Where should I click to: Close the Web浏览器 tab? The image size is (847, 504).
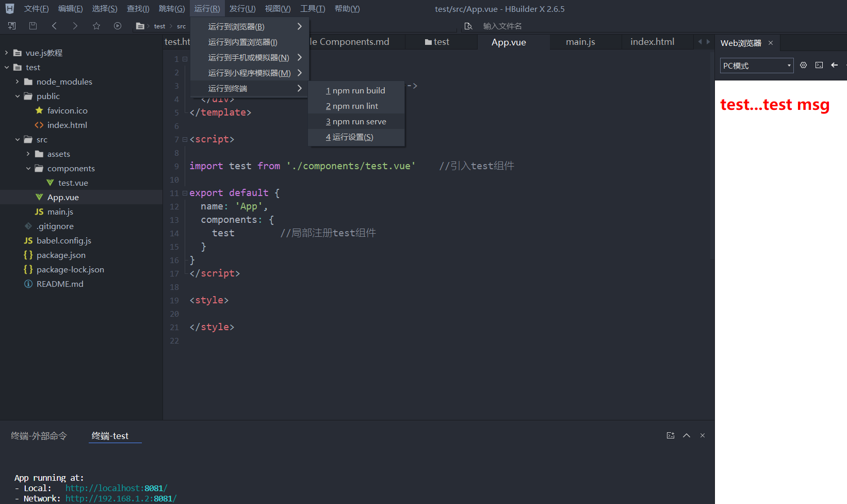(x=771, y=43)
